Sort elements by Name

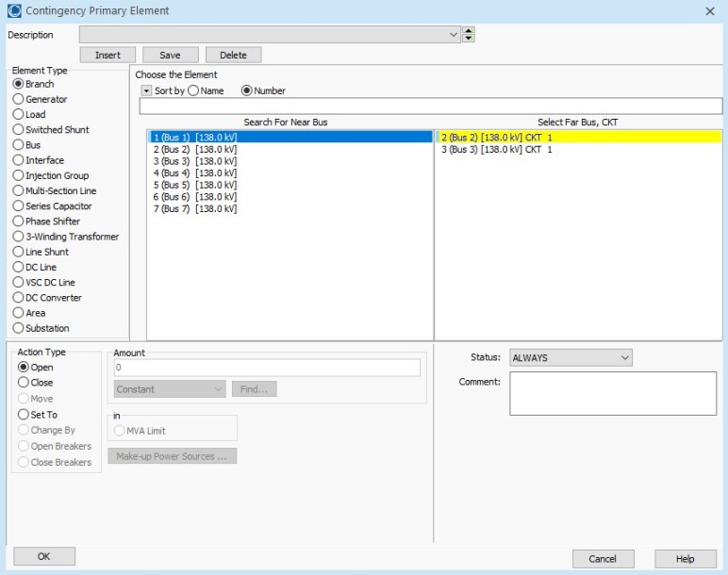coord(193,91)
